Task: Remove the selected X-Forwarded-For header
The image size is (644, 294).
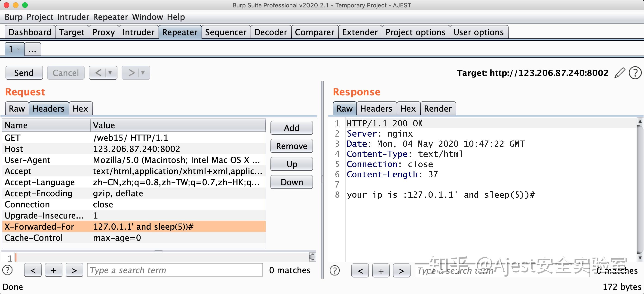Action: tap(291, 146)
